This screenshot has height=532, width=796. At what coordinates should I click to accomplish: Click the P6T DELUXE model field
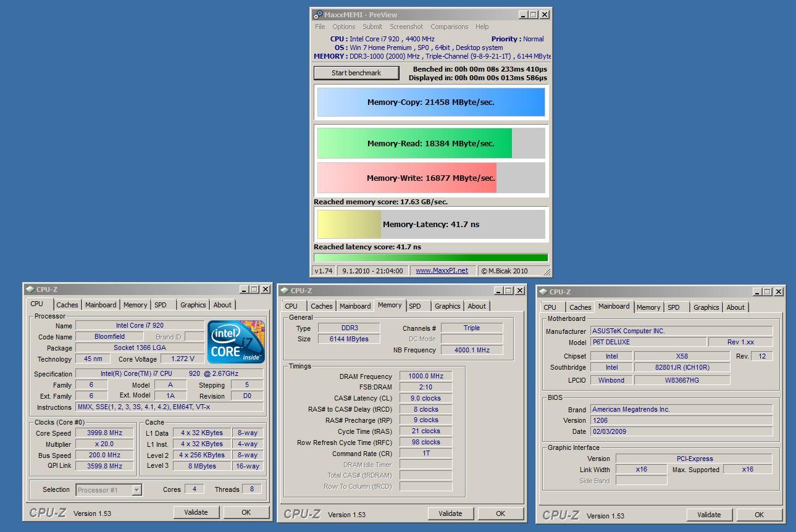648,342
